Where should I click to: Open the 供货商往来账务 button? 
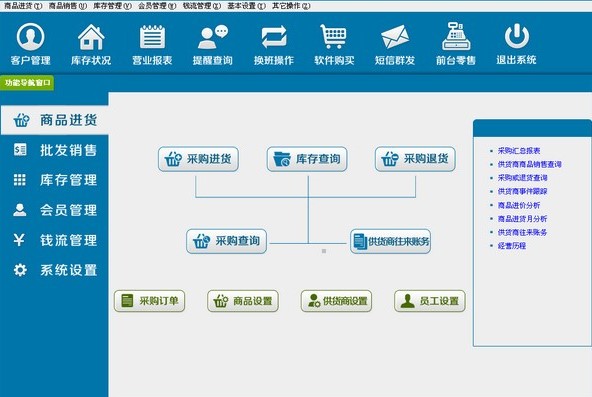391,241
